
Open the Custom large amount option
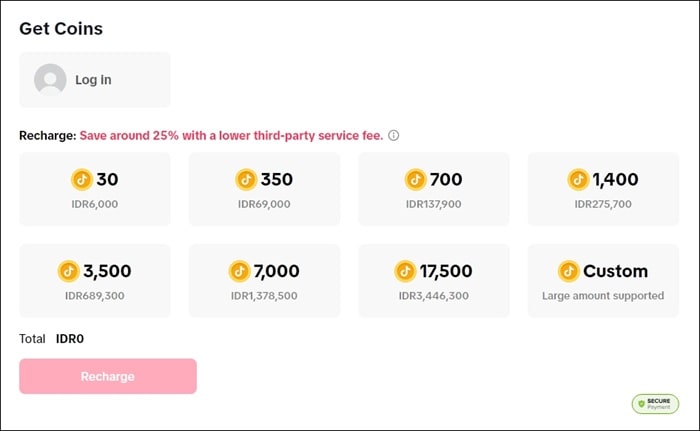coord(603,281)
